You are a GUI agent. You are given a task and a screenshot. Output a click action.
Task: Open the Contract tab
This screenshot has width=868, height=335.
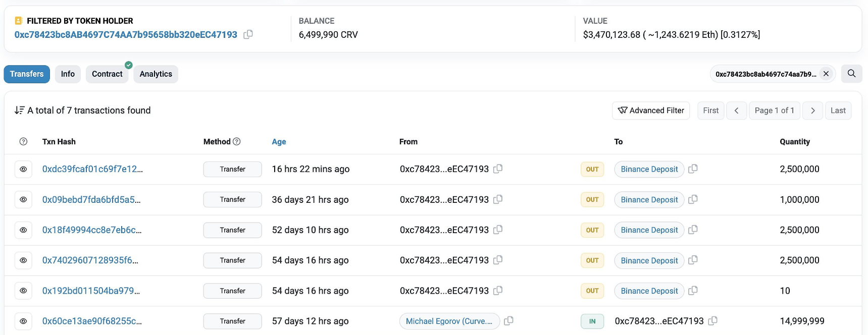pyautogui.click(x=107, y=74)
